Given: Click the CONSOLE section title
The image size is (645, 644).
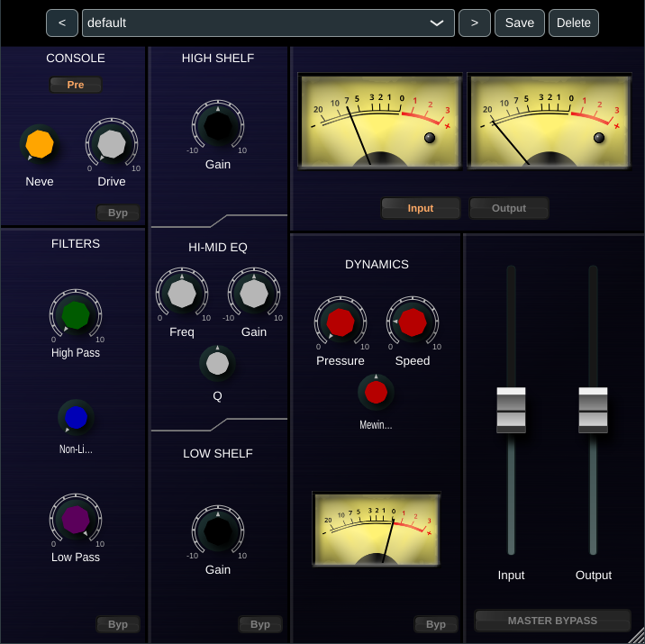Looking at the screenshot, I should point(76,59).
